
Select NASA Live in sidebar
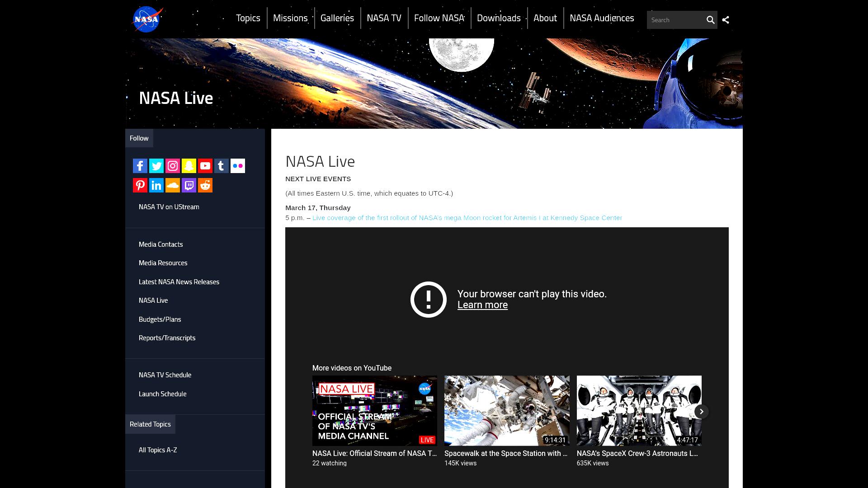click(153, 300)
